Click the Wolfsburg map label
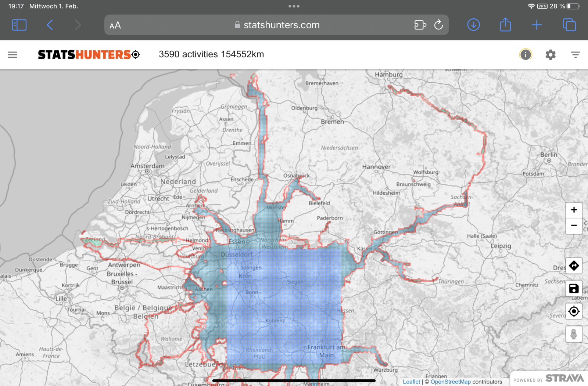Image resolution: width=588 pixels, height=386 pixels. [426, 172]
